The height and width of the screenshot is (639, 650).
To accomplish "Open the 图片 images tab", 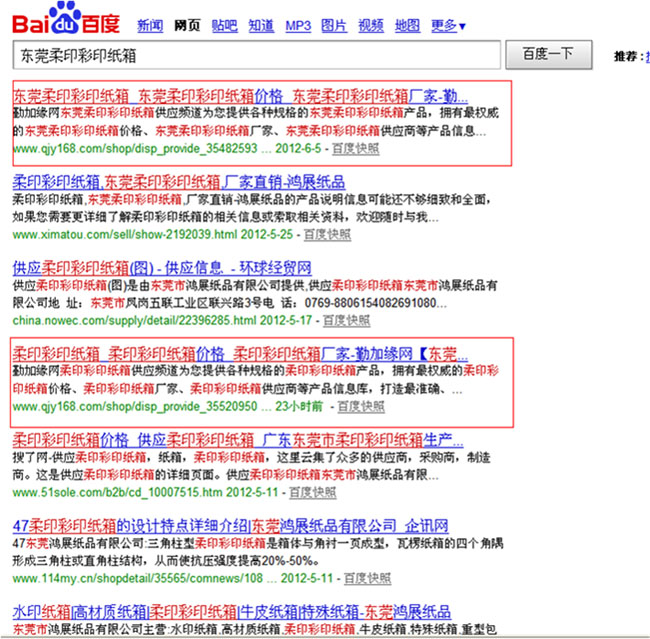I will click(x=334, y=26).
